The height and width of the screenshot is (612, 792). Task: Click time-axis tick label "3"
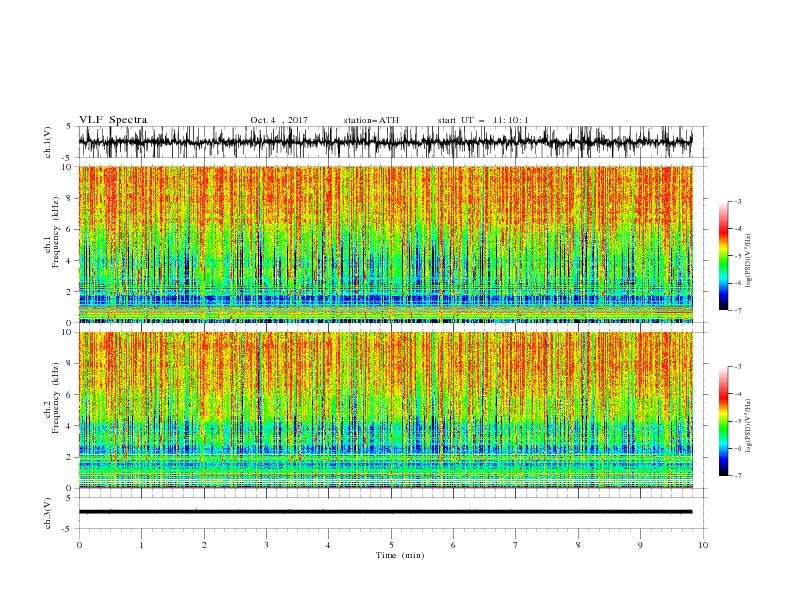click(266, 545)
